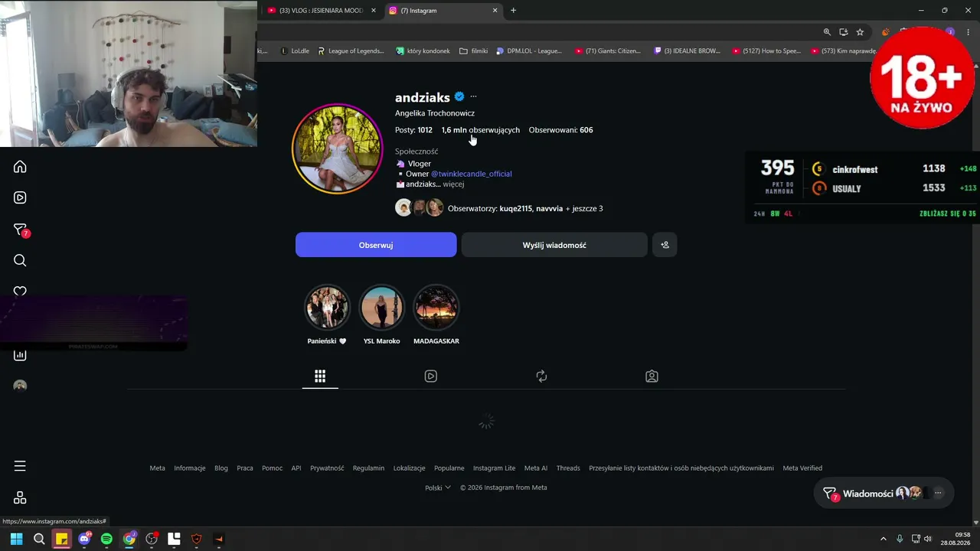Select the (7) Instagram browser tab

pyautogui.click(x=444, y=11)
